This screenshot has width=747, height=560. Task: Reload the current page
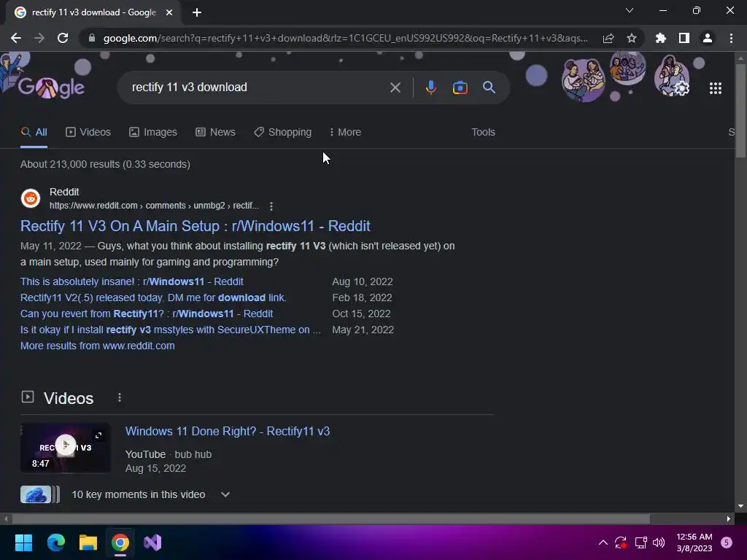pos(63,38)
